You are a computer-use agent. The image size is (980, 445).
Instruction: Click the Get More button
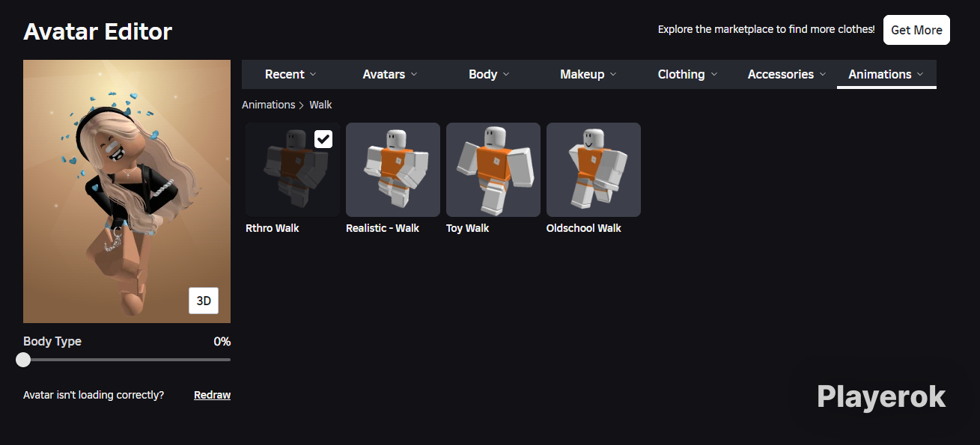pyautogui.click(x=916, y=30)
